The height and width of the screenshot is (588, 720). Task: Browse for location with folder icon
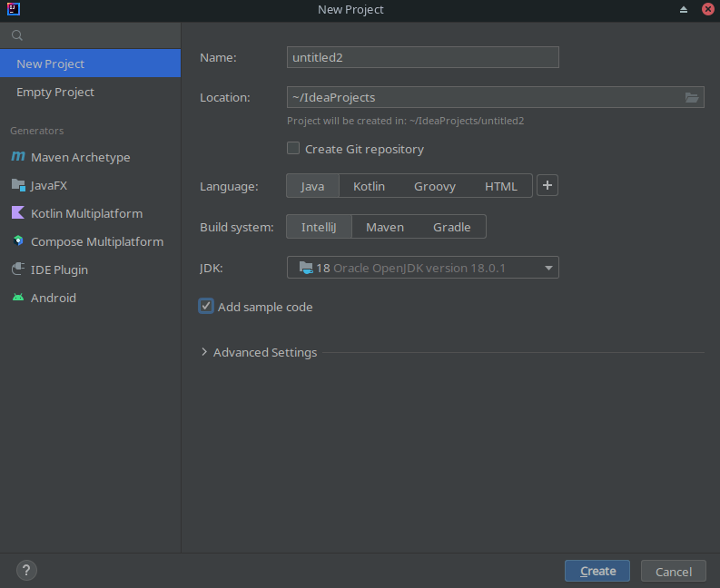[692, 97]
